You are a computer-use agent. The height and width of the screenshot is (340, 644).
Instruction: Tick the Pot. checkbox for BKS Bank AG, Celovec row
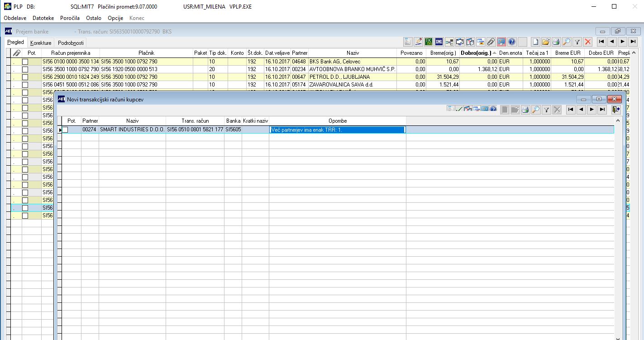(25, 62)
